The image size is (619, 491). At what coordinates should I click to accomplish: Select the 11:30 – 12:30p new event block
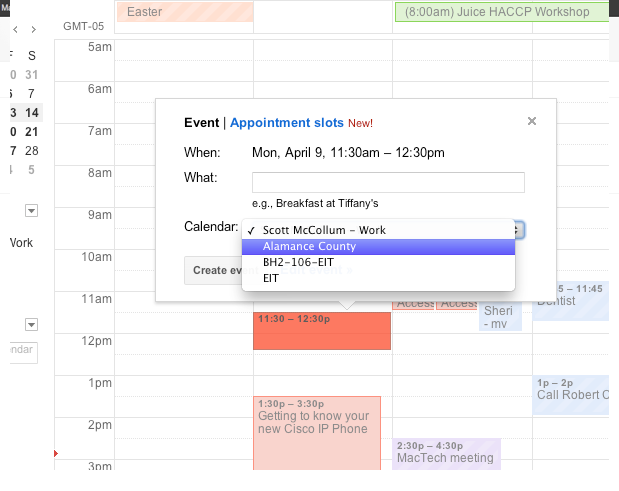[x=322, y=331]
